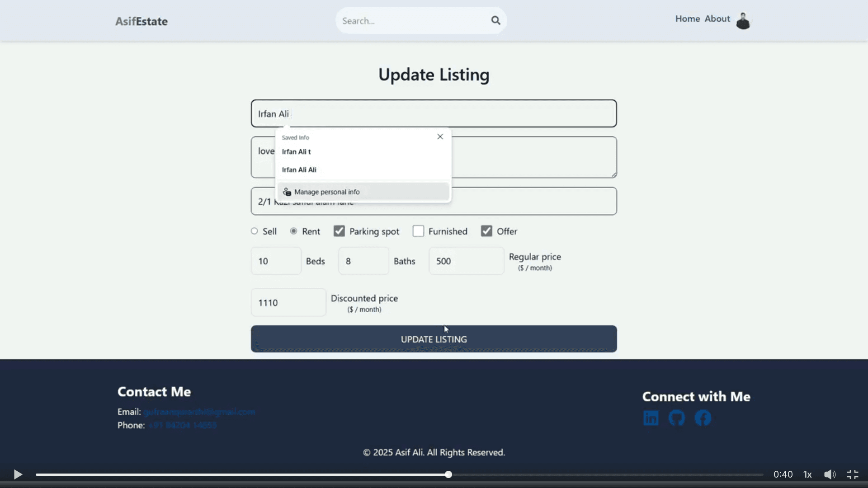
Task: Click the contact phone number link
Action: pos(182,425)
